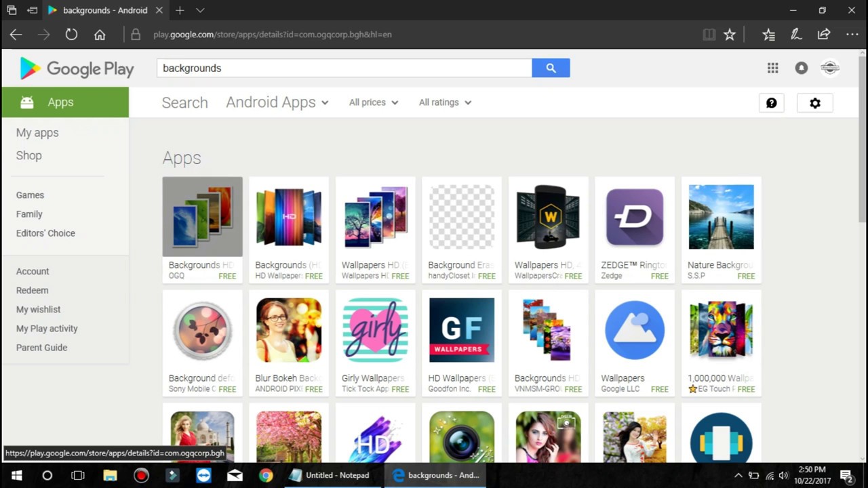Reload the page with refresh icon
Image resolution: width=868 pixels, height=488 pixels.
[71, 35]
